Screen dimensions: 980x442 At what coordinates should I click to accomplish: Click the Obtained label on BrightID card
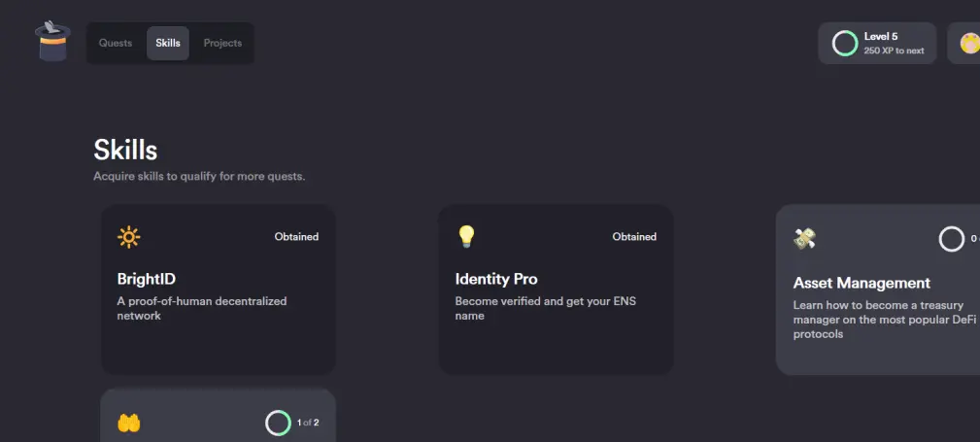pyautogui.click(x=296, y=237)
